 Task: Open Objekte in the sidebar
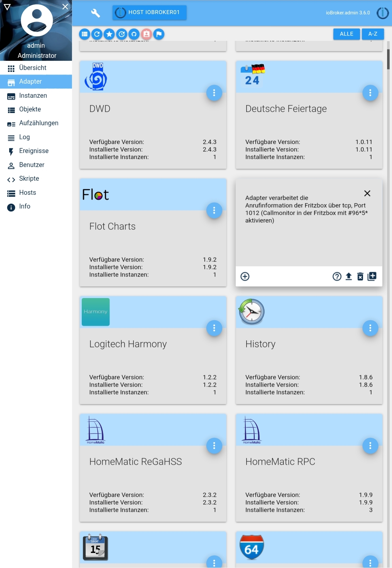(36, 109)
